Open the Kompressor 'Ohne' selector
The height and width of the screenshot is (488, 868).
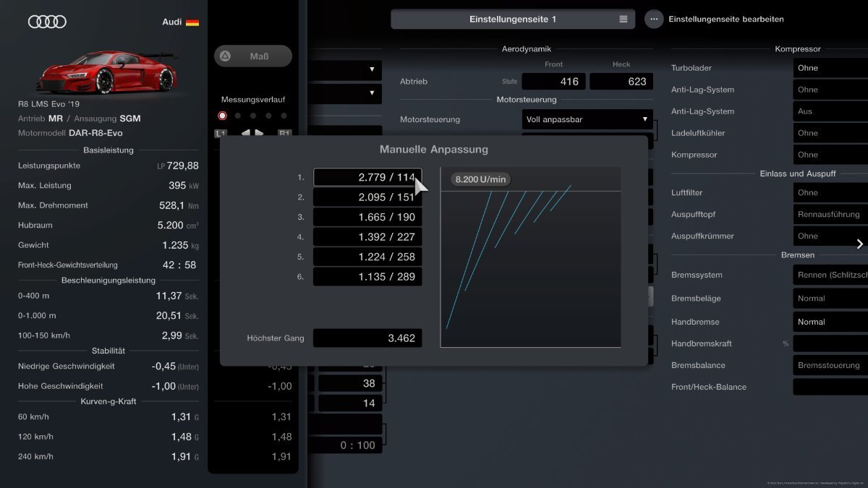[x=830, y=155]
